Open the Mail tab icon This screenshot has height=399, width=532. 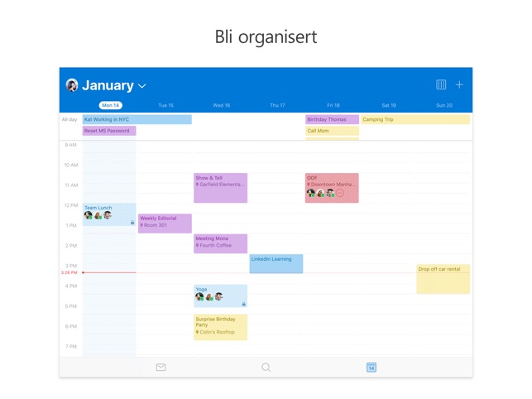161,368
